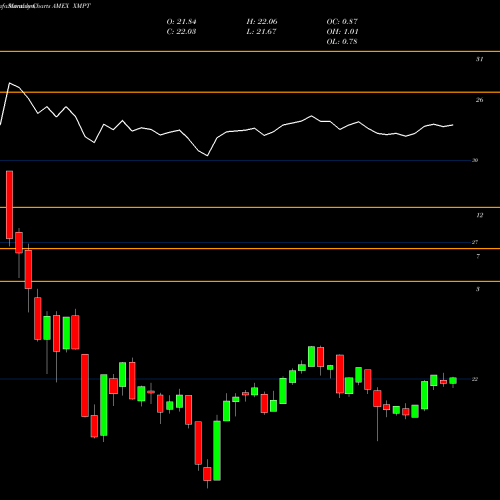The height and width of the screenshot is (500, 500).
Task: Click the OC: 0.87 value
Action: click(342, 22)
